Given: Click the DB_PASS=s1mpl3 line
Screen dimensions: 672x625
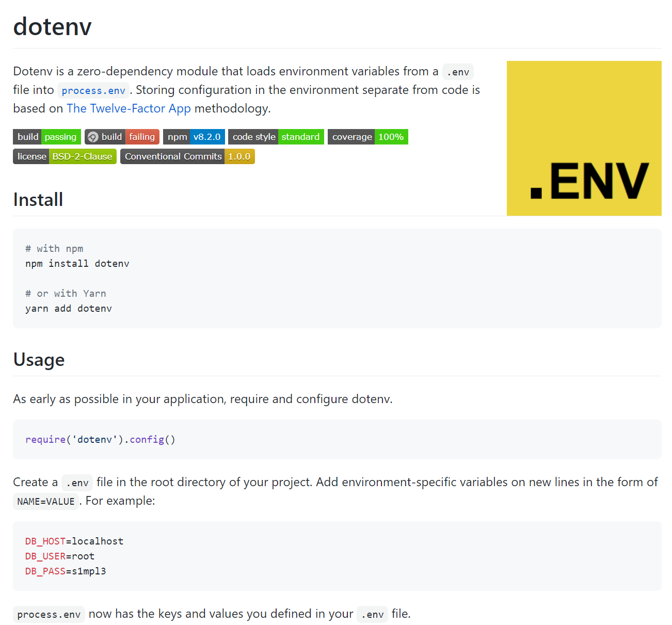Looking at the screenshot, I should (x=66, y=571).
